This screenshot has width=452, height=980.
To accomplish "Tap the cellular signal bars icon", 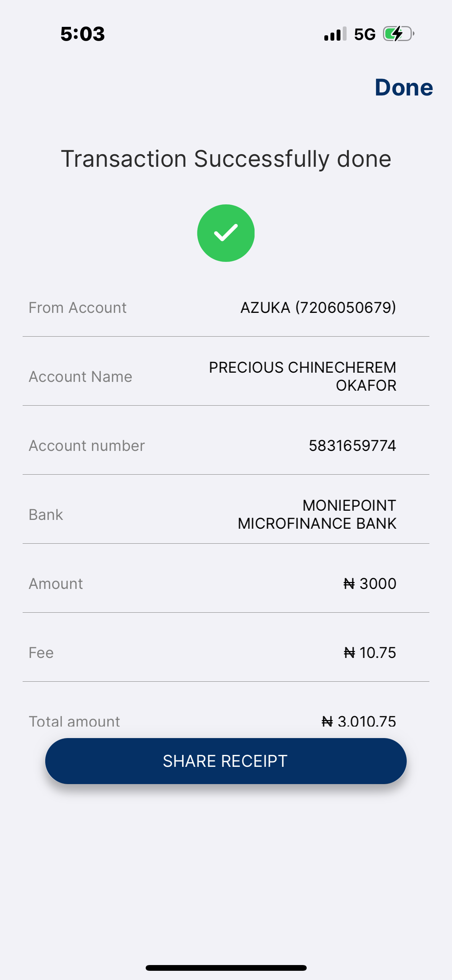I will pos(335,34).
